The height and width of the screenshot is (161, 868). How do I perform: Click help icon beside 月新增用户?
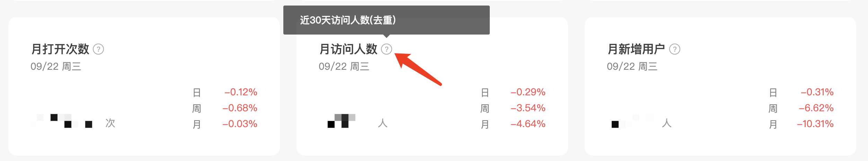(x=675, y=49)
